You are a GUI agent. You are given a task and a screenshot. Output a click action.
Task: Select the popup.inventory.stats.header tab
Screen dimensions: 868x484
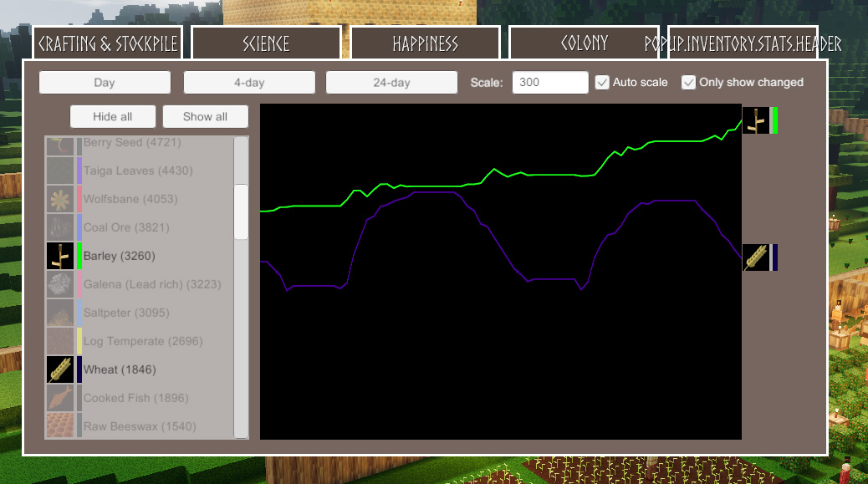pos(743,43)
